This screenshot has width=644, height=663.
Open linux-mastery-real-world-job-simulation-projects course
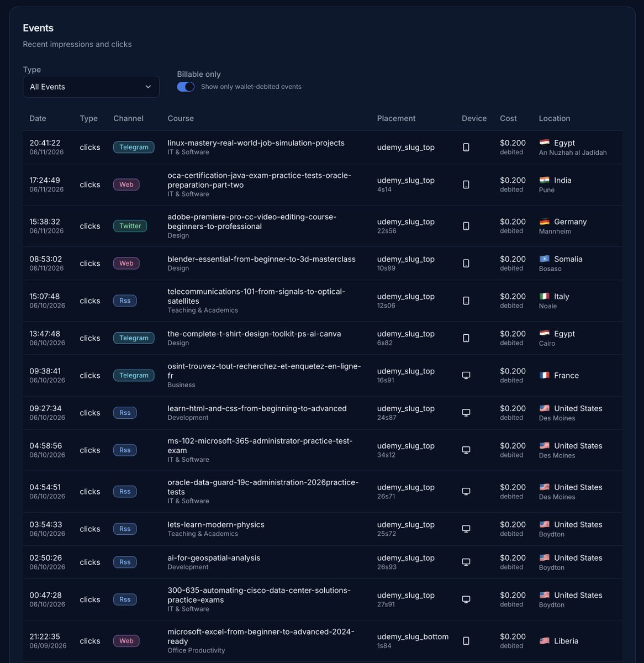[x=256, y=143]
